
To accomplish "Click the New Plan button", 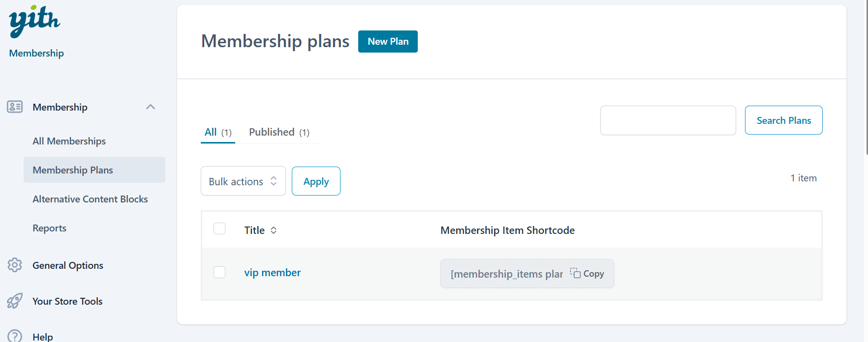I will (x=388, y=41).
